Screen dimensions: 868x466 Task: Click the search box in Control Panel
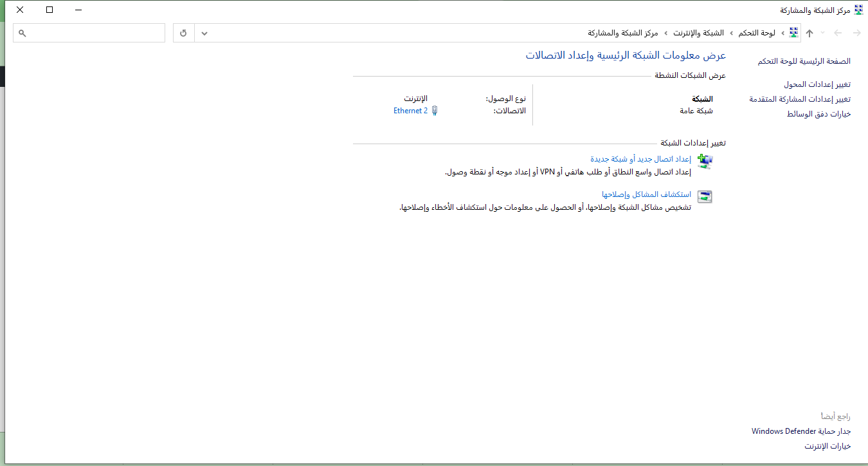pyautogui.click(x=89, y=33)
